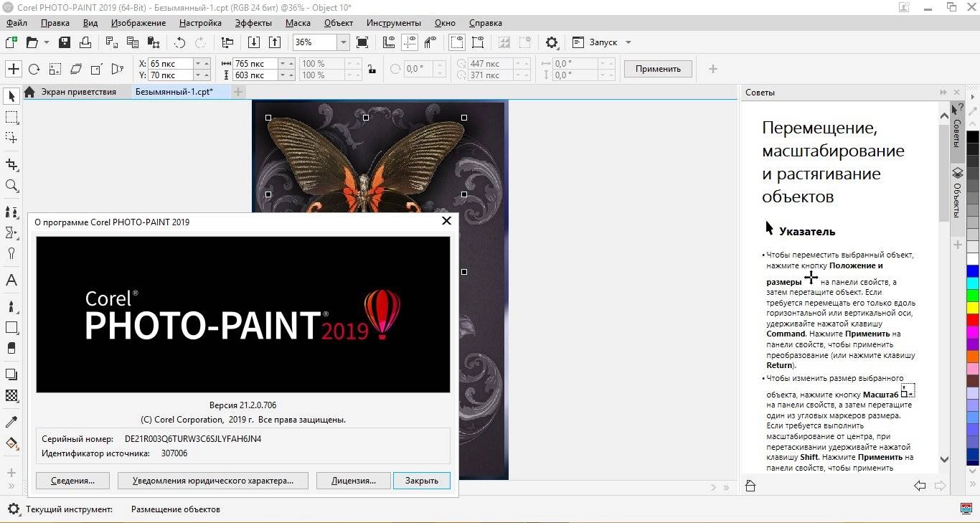Open the zoom level 36% dropdown

(343, 42)
